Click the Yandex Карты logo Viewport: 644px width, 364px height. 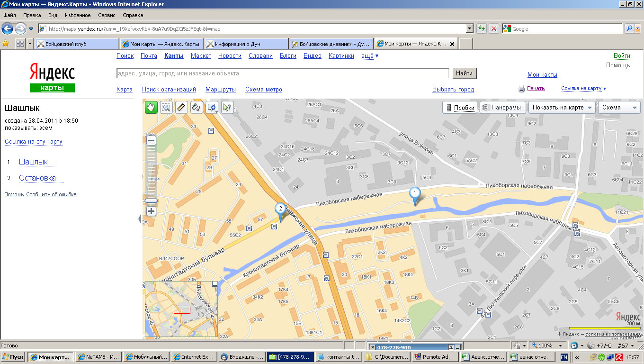(52, 78)
